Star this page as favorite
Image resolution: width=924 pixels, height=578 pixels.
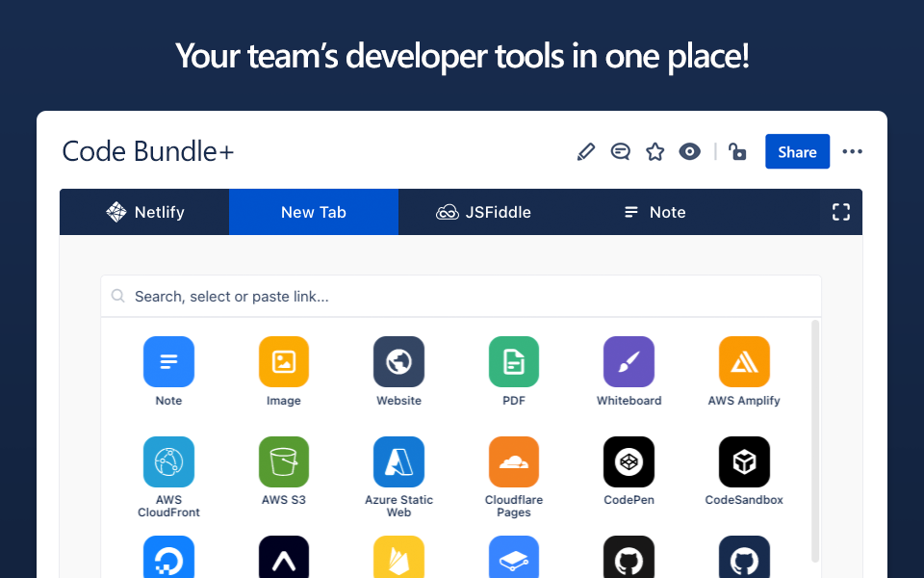(654, 151)
